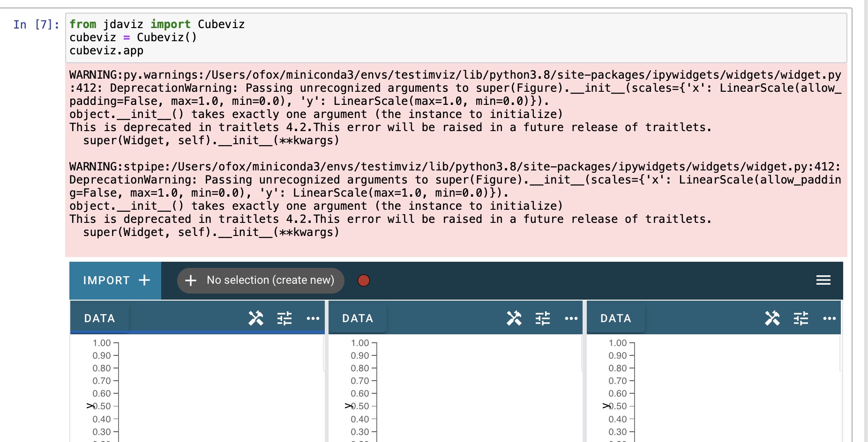Click the plus icon in the subset selector pill

click(190, 280)
